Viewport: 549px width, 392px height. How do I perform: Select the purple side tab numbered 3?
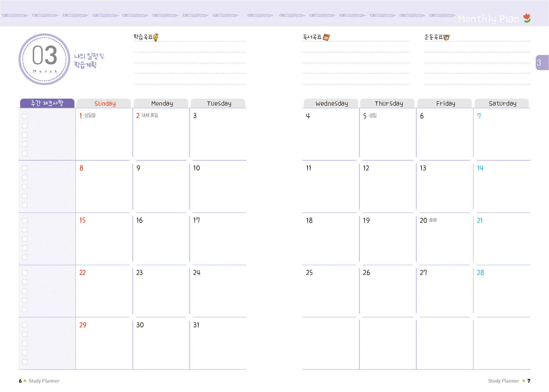[541, 63]
